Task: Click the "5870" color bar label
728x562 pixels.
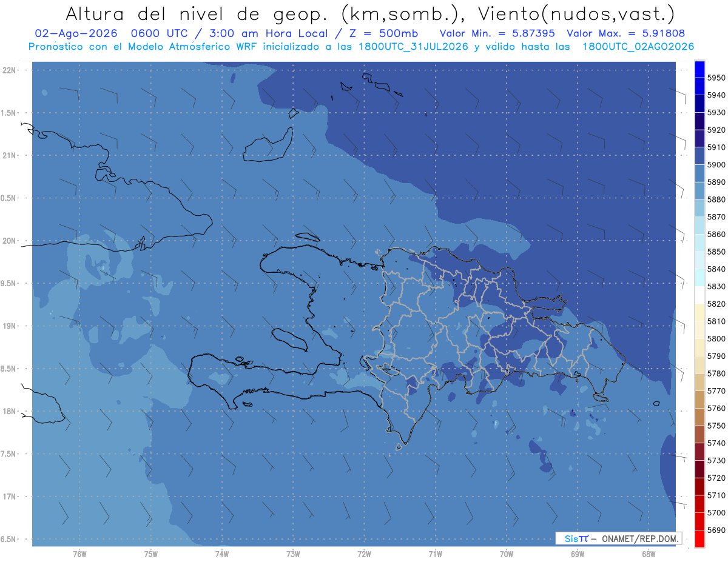Action: 716,216
